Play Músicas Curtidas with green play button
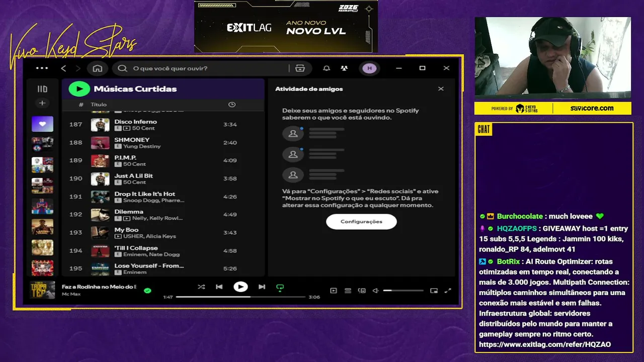The height and width of the screenshot is (362, 644). (x=79, y=89)
